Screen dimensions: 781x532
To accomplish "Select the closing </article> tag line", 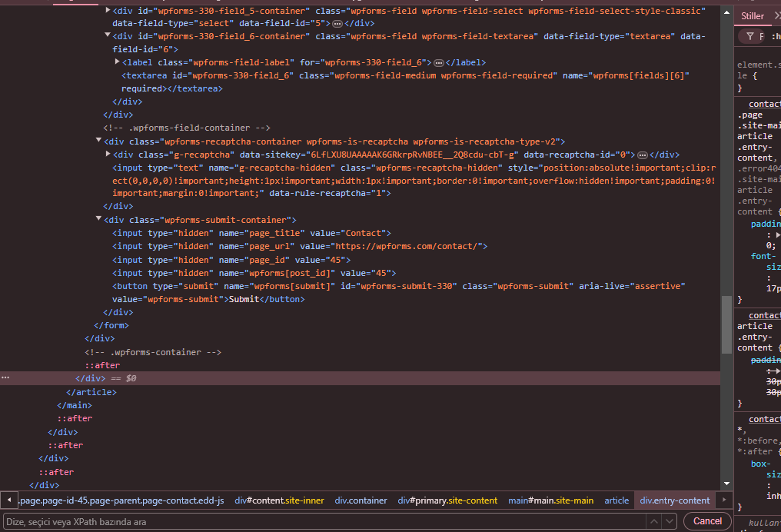I will pyautogui.click(x=91, y=392).
